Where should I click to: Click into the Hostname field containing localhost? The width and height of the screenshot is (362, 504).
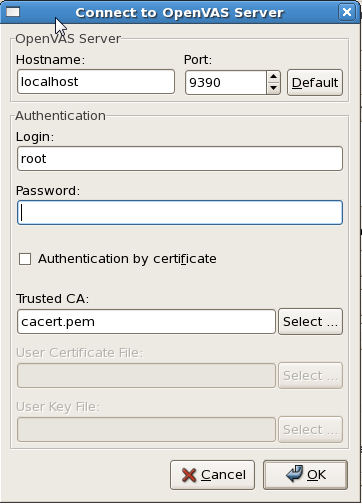pos(96,82)
